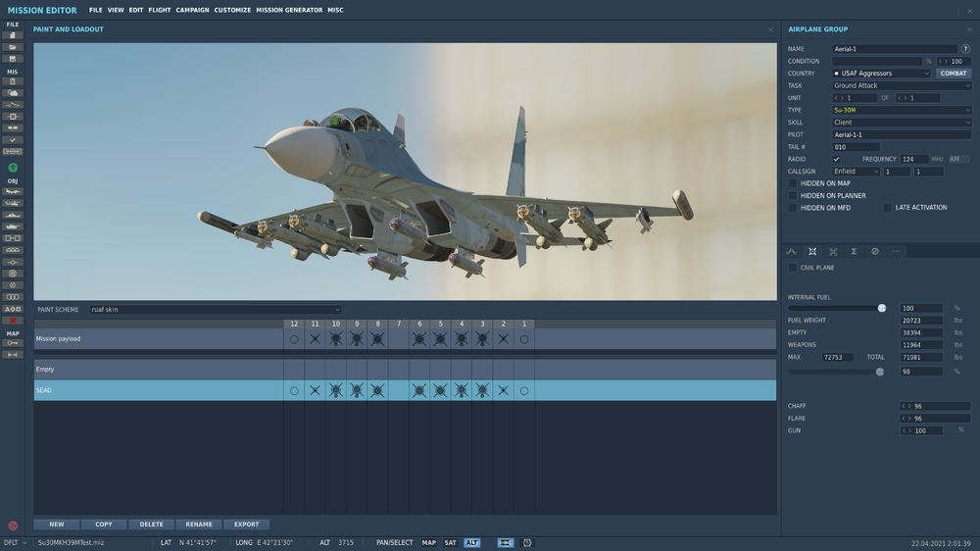This screenshot has width=980, height=551.
Task: Open the AM modulation dropdown
Action: pos(958,159)
